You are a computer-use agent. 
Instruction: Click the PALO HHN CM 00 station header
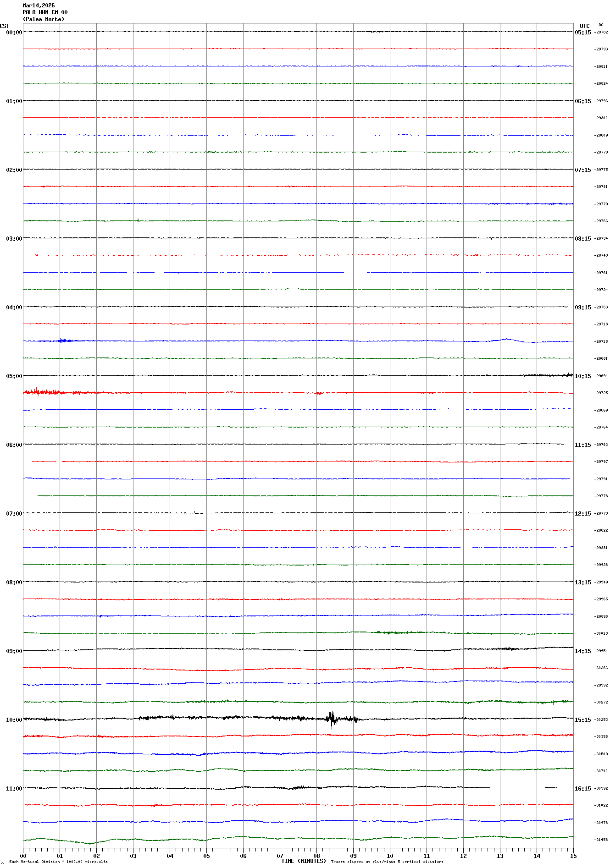[x=45, y=12]
